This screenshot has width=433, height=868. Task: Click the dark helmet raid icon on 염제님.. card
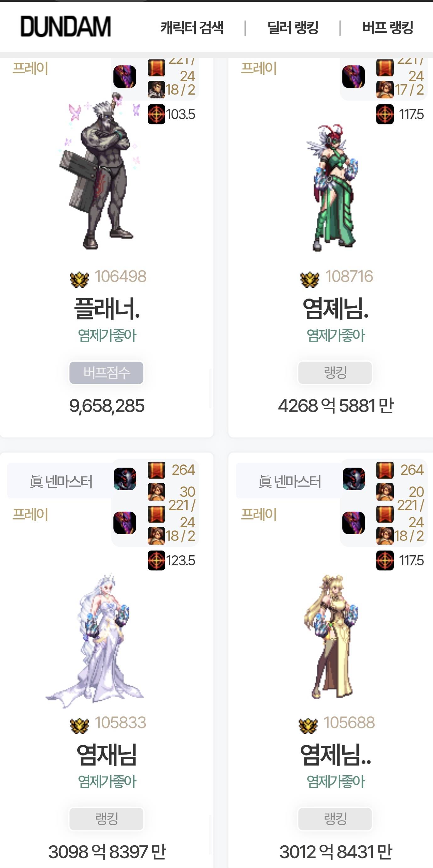coord(354,479)
